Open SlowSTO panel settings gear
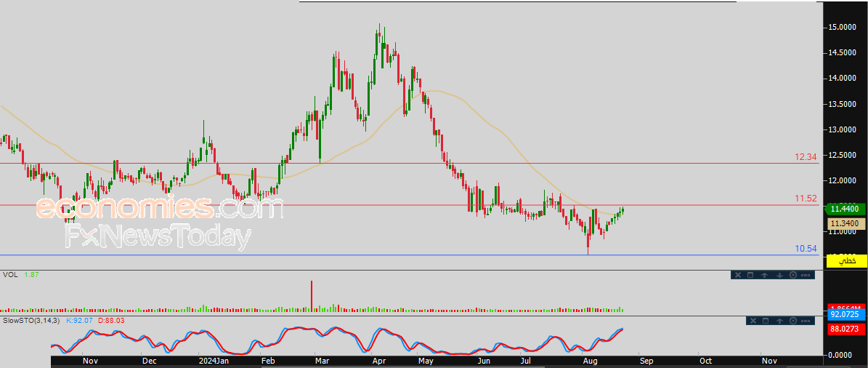Screen dimensions: 868x368 (x=793, y=321)
